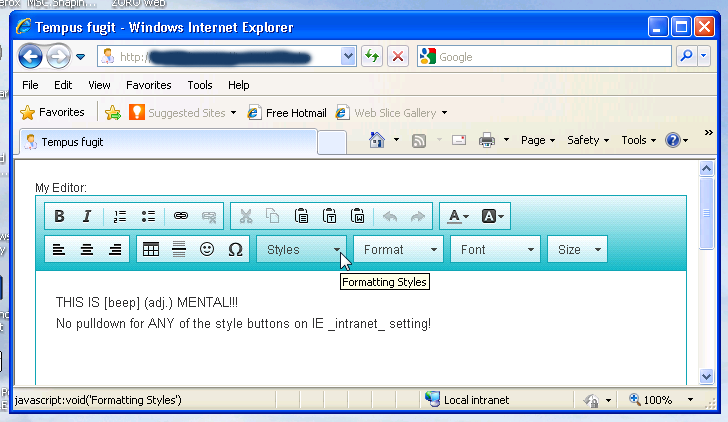Click the insert link chain icon
Viewport: 728px width, 422px height.
pos(181,216)
